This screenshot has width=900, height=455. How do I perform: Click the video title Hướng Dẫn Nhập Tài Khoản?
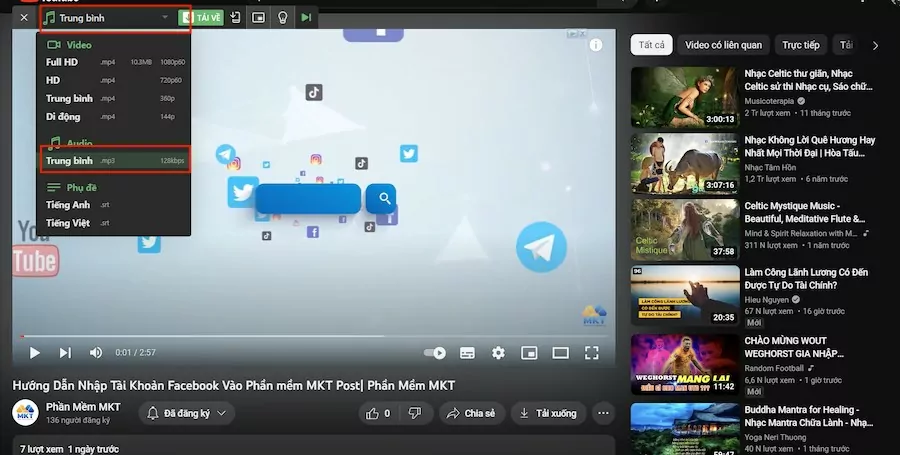[x=234, y=385]
